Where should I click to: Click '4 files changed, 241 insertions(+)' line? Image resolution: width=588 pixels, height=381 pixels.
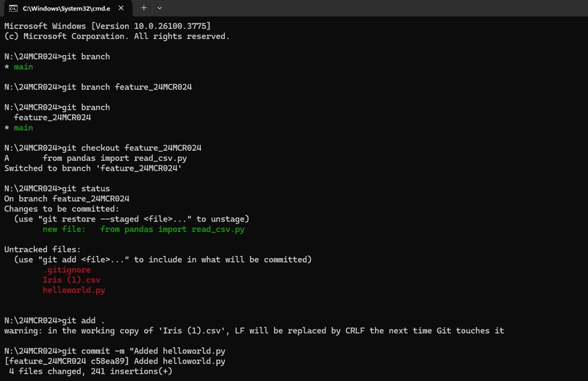click(90, 371)
